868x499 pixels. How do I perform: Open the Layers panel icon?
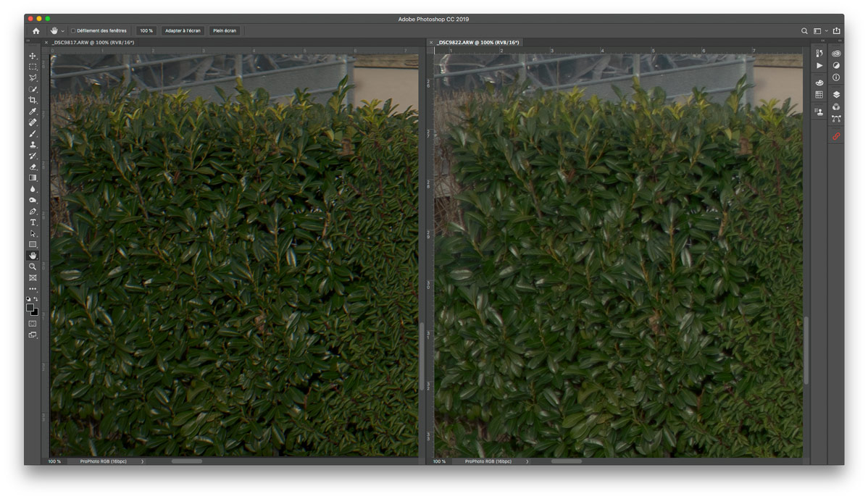click(x=836, y=94)
